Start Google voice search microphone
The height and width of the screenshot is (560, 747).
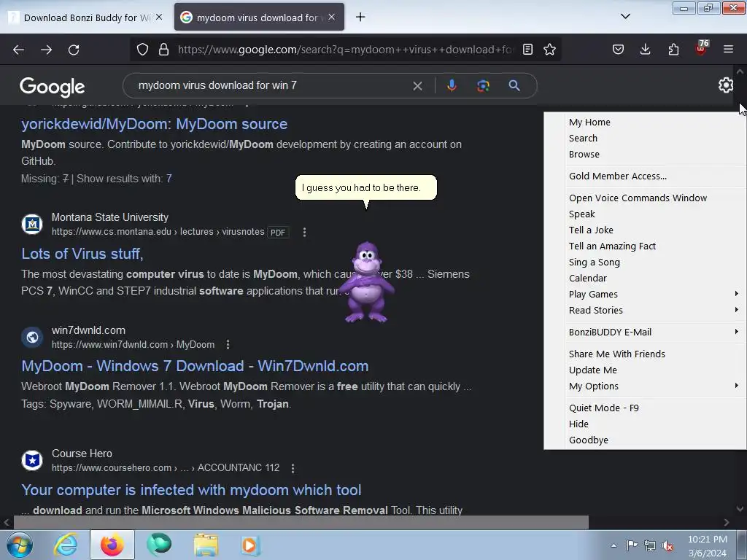tap(452, 86)
